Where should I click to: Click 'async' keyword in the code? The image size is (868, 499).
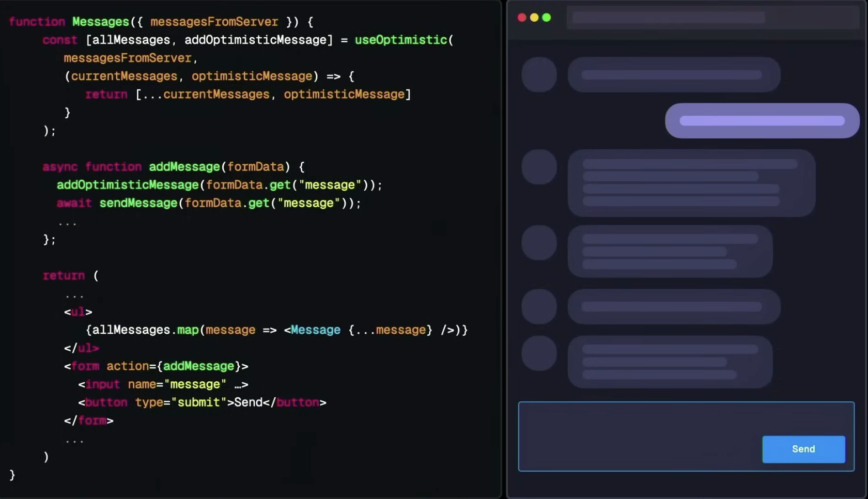60,167
